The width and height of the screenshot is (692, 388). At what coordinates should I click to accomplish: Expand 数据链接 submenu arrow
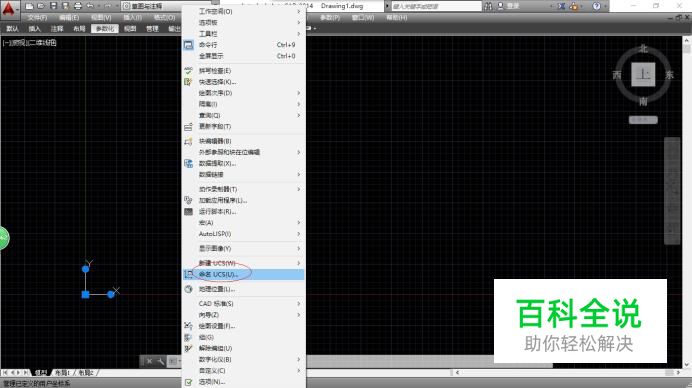tap(299, 175)
